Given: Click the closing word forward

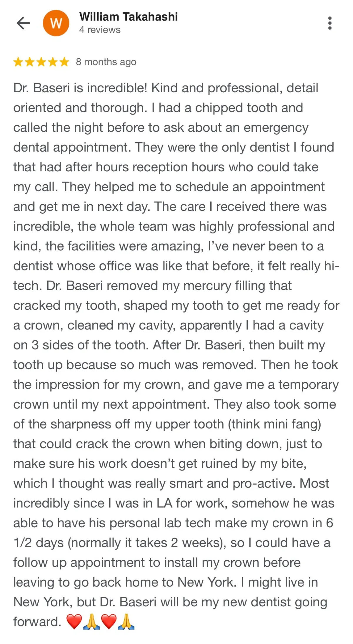Looking at the screenshot, I should click(37, 622).
